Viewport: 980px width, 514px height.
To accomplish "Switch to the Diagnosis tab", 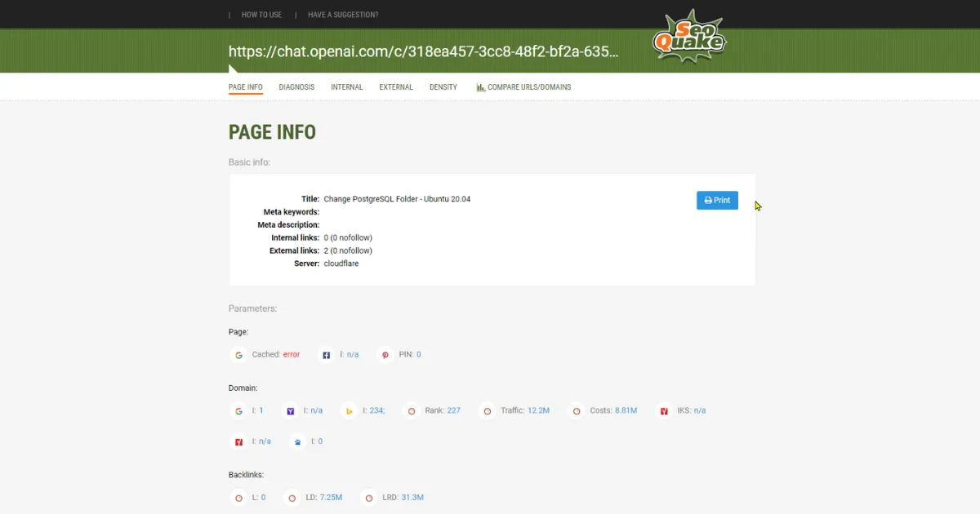I will coord(296,87).
